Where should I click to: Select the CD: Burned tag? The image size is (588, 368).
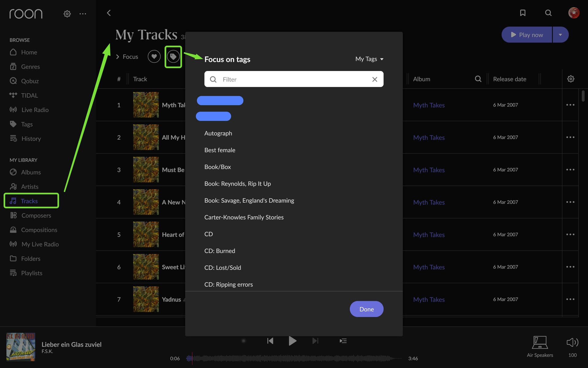tap(220, 251)
